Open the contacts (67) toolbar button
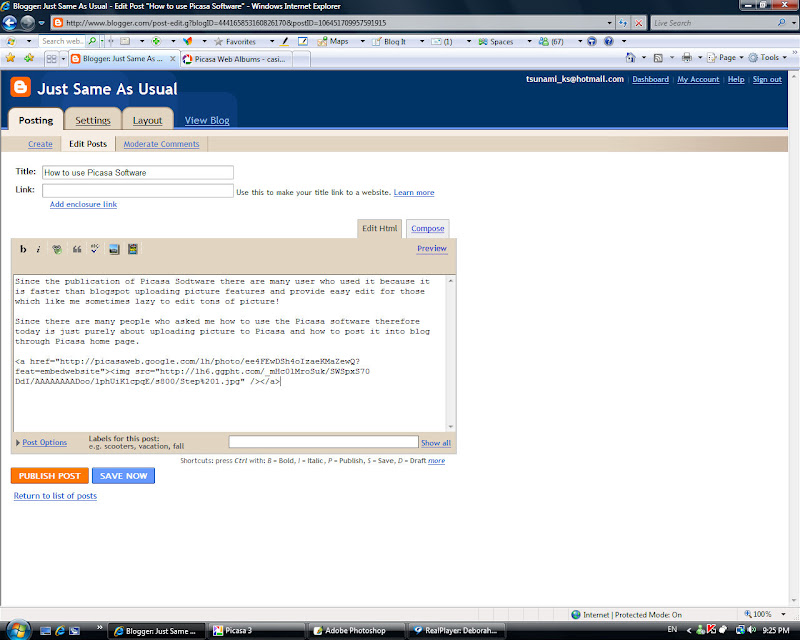This screenshot has height=640, width=800. pos(551,41)
